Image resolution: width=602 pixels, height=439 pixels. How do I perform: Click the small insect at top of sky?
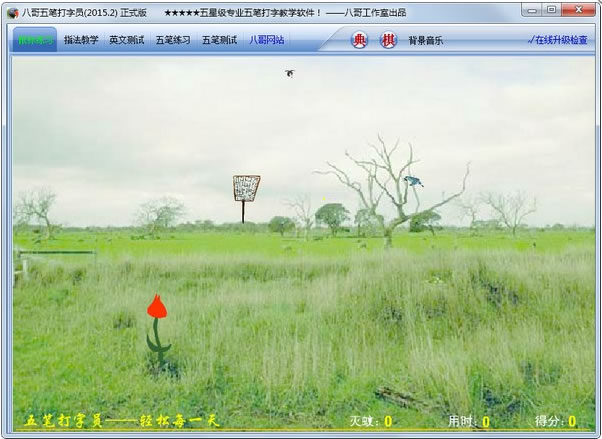(x=289, y=73)
